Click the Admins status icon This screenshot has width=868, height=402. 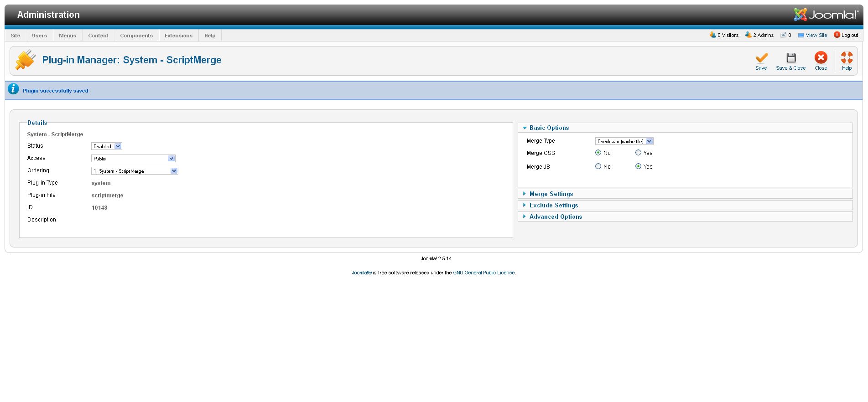748,35
